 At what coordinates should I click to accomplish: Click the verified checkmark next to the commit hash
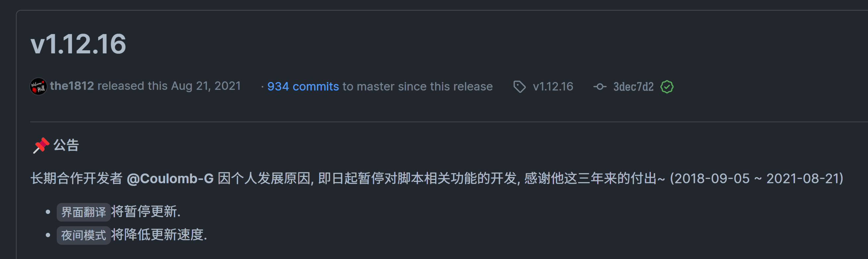[668, 87]
